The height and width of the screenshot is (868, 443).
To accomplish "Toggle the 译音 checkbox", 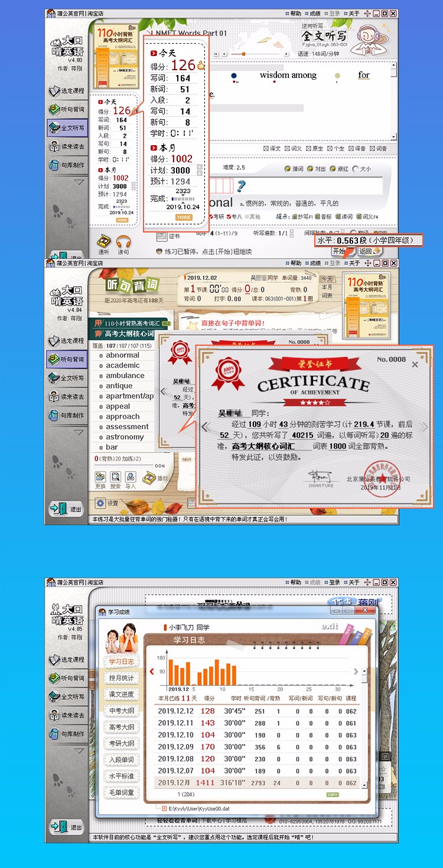I will click(357, 149).
